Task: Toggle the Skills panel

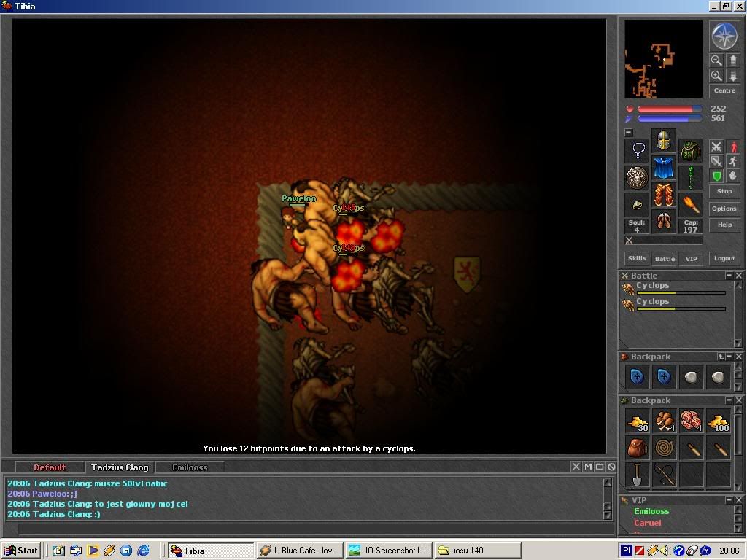Action: (637, 258)
